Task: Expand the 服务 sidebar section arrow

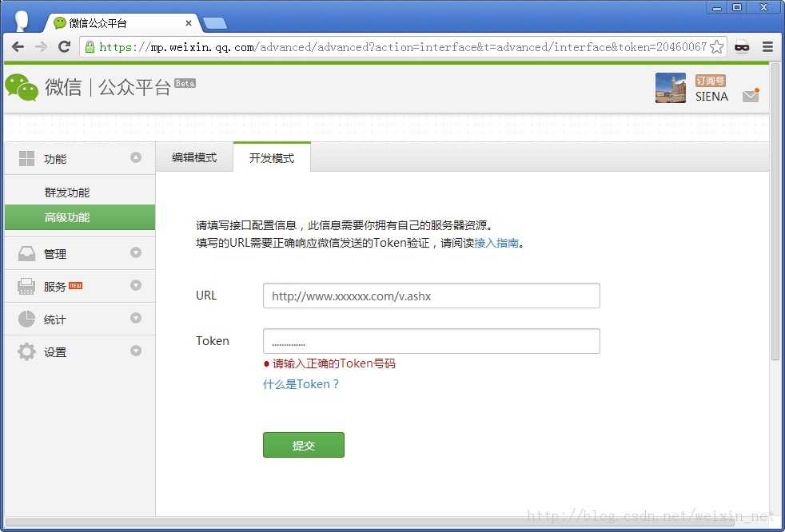Action: 136,285
